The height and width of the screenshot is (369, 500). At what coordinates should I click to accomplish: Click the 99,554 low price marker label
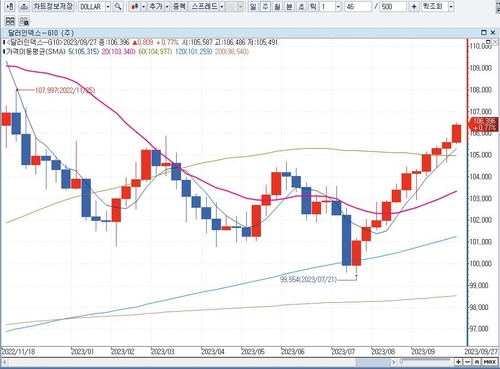point(309,279)
